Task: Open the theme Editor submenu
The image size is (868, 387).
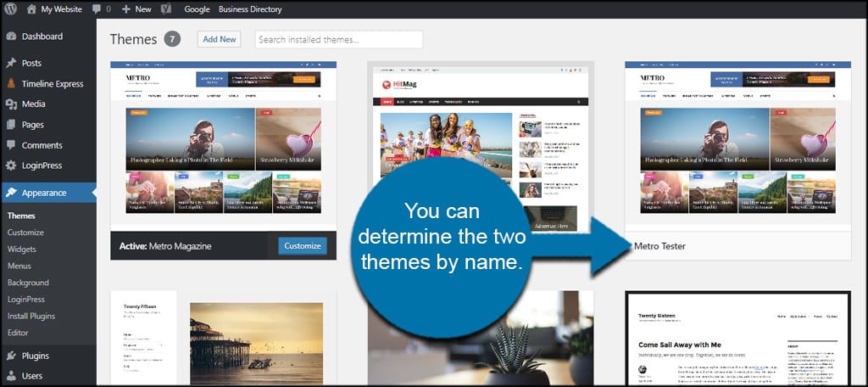Action: (18, 333)
